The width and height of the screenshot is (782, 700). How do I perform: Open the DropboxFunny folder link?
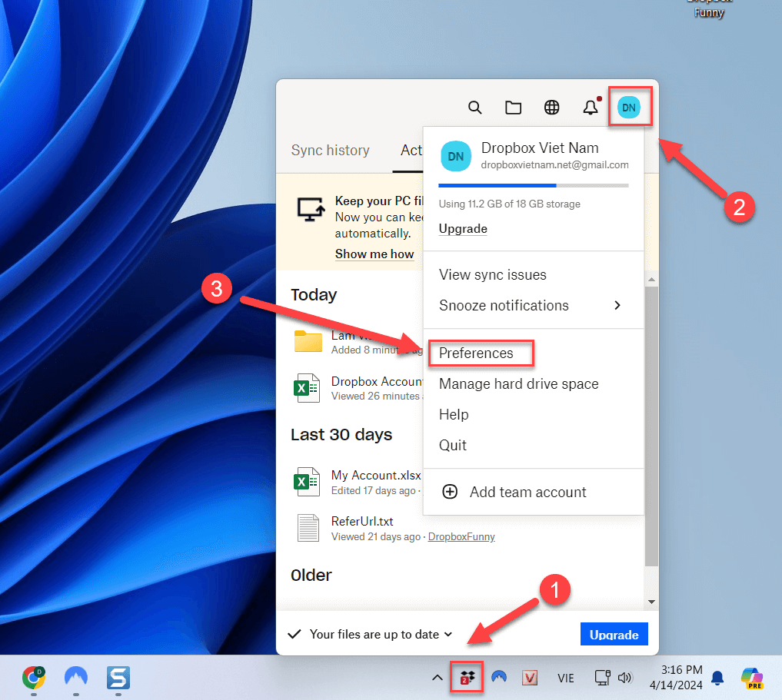tap(461, 536)
